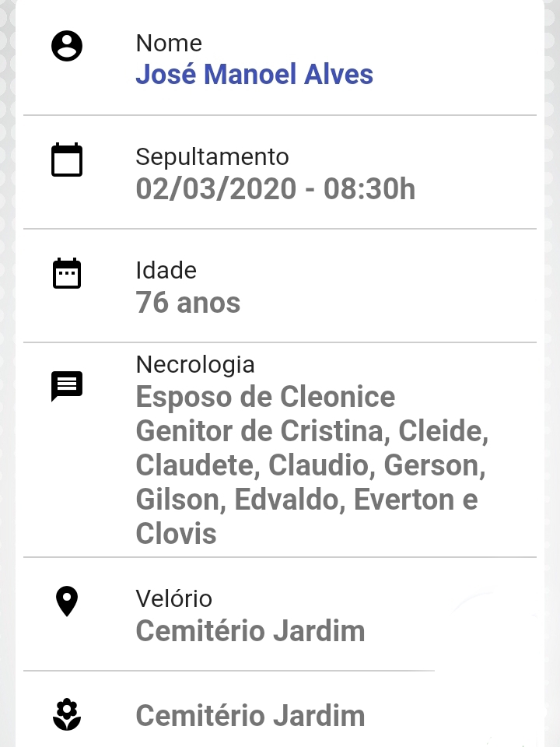Click the flower icon beside Cemitério Jardim
The image size is (560, 747).
pyautogui.click(x=67, y=714)
